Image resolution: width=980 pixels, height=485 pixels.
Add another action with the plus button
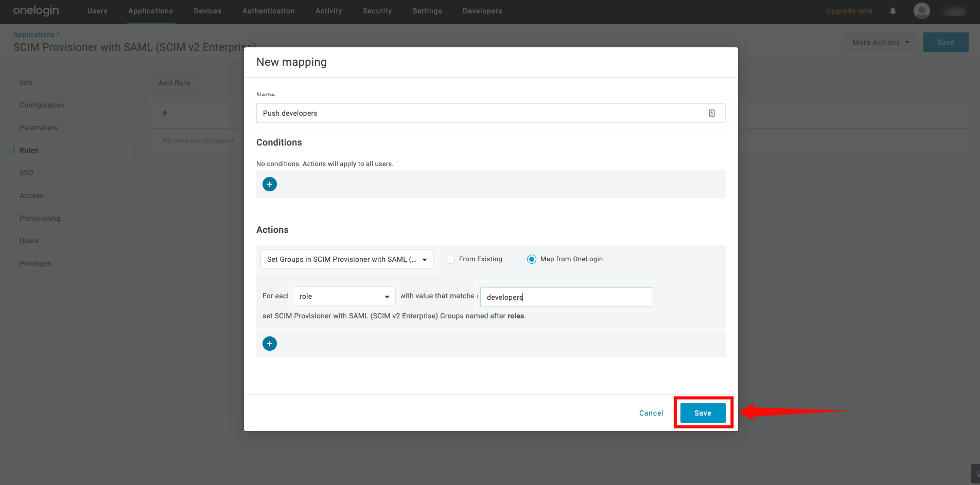pos(270,344)
